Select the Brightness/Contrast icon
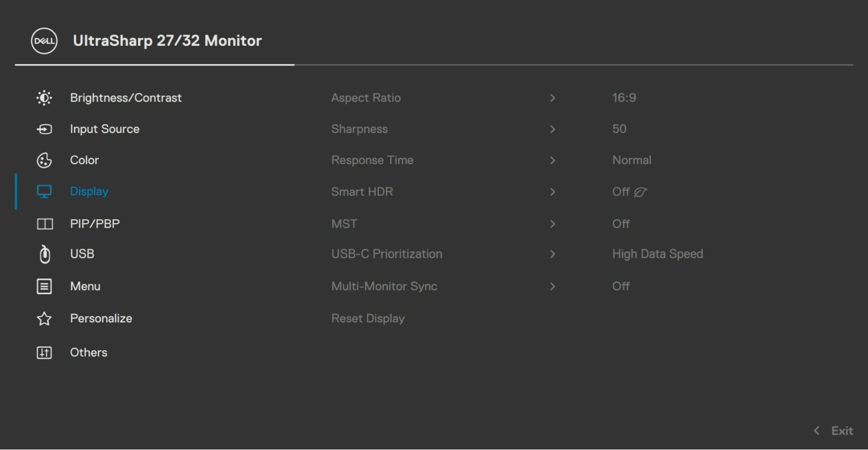The height and width of the screenshot is (450, 868). [44, 98]
